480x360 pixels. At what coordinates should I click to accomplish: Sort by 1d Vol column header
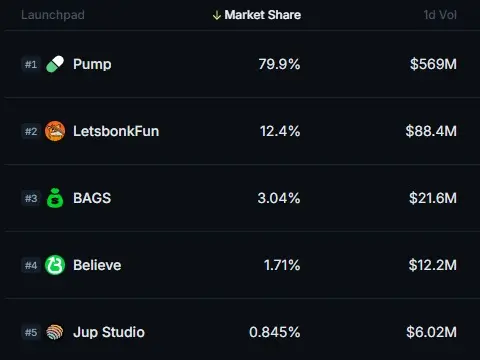[440, 15]
